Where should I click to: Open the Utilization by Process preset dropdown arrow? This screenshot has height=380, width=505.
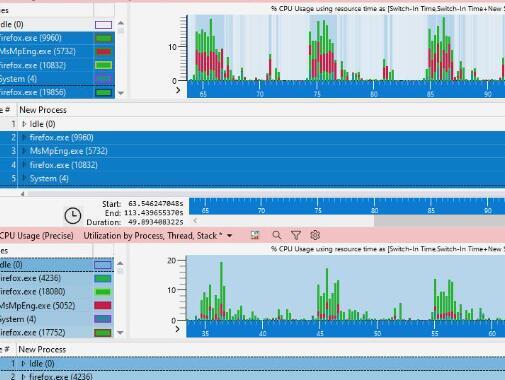tap(230, 236)
